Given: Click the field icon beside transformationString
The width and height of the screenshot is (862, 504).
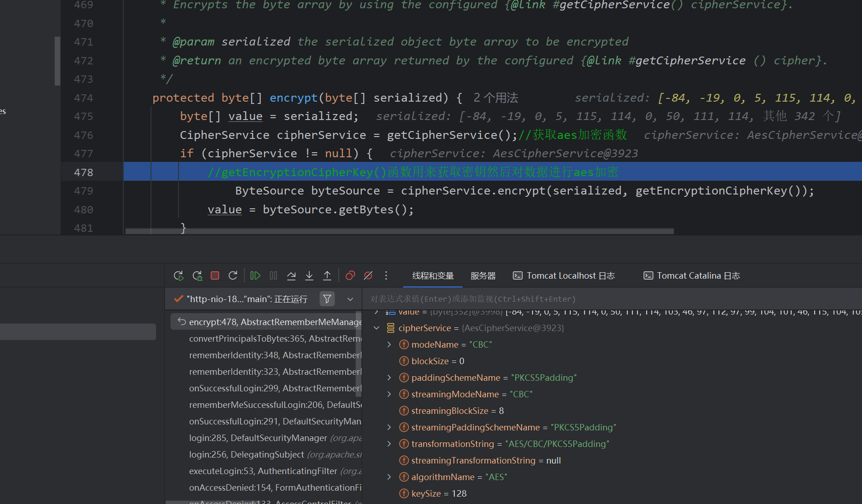Looking at the screenshot, I should tap(404, 444).
